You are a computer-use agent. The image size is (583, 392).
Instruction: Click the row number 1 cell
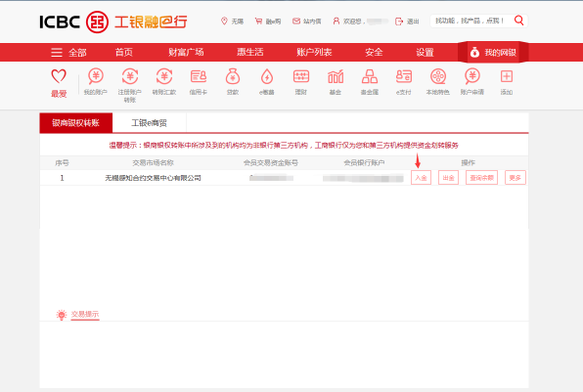tap(62, 178)
